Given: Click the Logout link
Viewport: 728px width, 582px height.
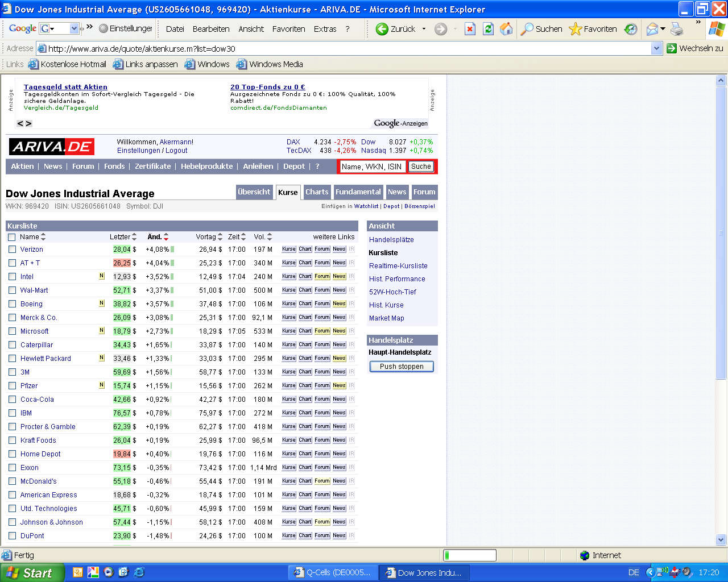Looking at the screenshot, I should pyautogui.click(x=176, y=151).
